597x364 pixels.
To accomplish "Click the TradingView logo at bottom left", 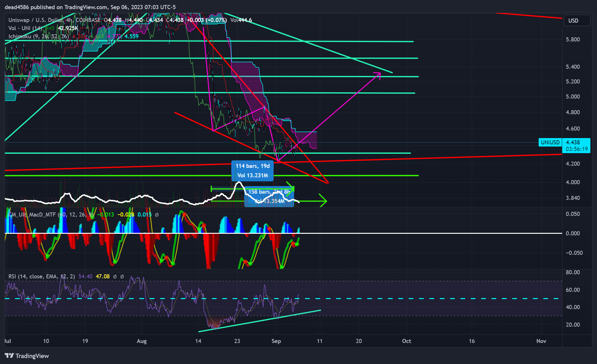I will 27,356.
